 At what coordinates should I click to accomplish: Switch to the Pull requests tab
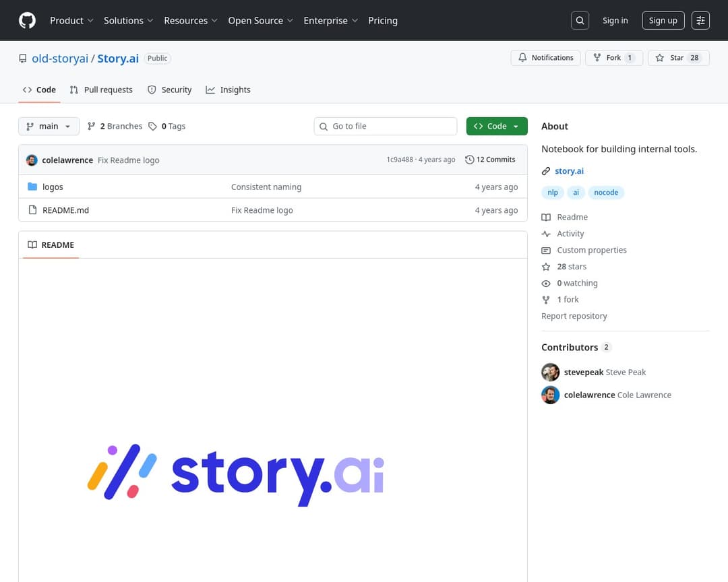[101, 90]
